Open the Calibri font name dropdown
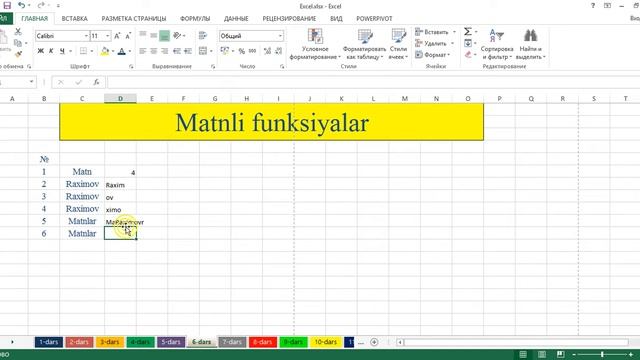Screen dimensions: 640x360 coord(87,36)
